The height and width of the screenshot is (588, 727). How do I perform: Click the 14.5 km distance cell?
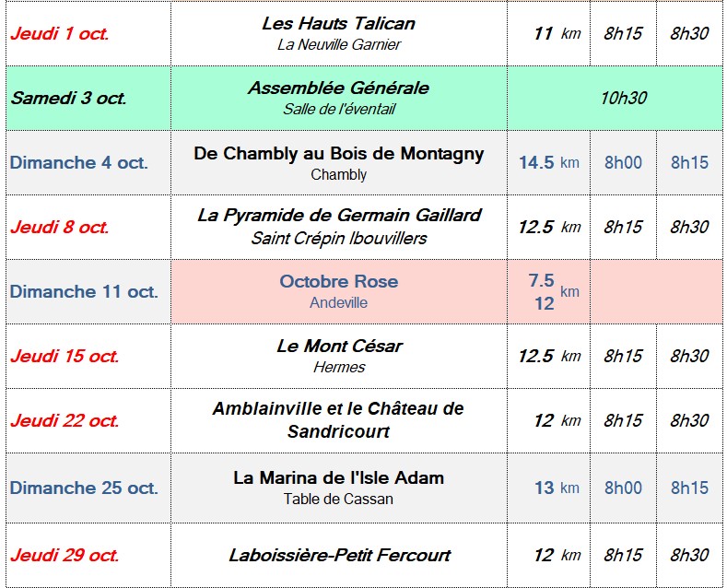coord(548,162)
